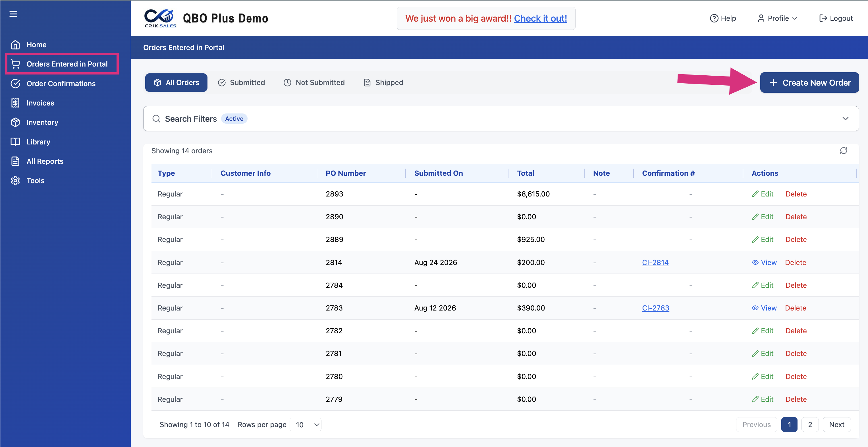Click the Active filter badge
Image resolution: width=868 pixels, height=447 pixels.
pos(234,119)
